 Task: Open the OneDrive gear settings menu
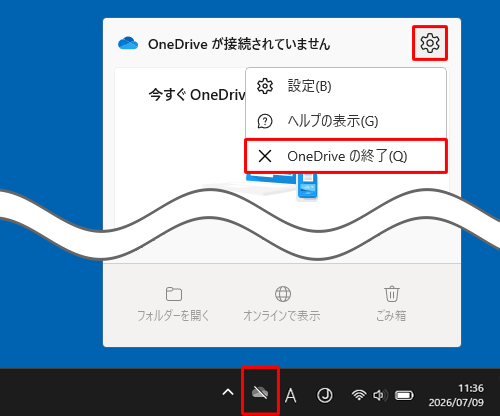430,43
